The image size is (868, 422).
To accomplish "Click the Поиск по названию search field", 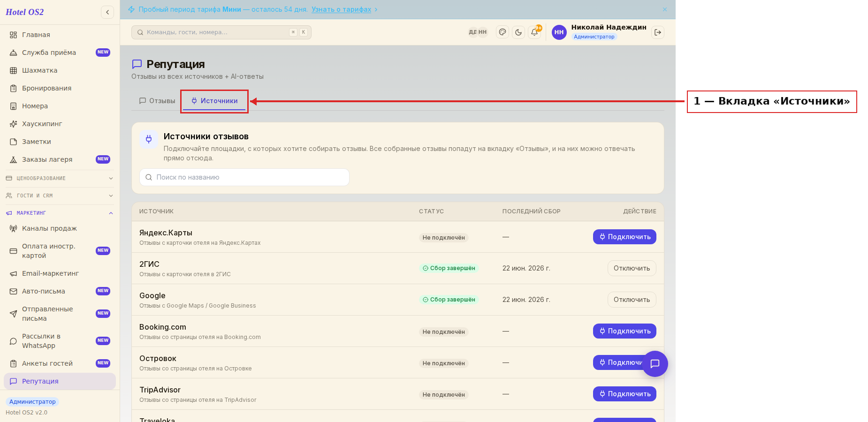I will 244,177.
